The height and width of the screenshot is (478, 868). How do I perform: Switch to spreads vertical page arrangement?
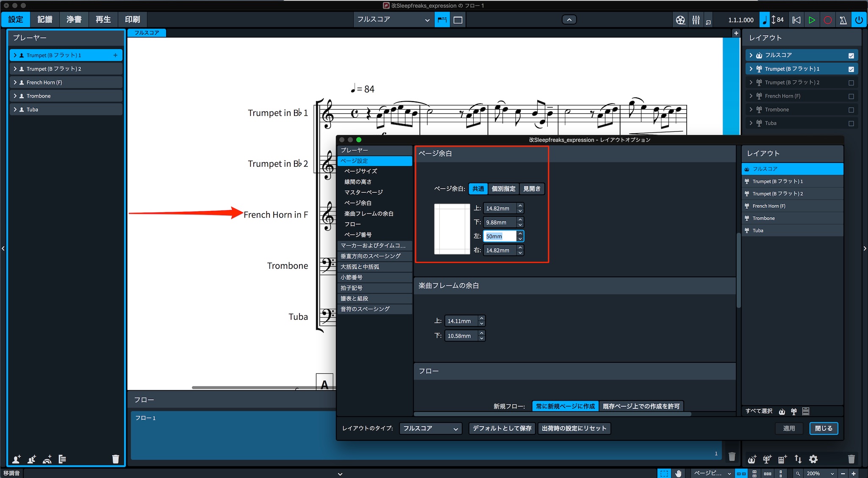(x=754, y=473)
